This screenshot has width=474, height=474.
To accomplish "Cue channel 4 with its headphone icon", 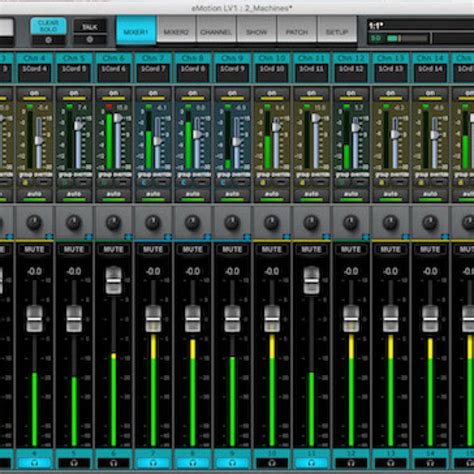I will tap(34, 463).
